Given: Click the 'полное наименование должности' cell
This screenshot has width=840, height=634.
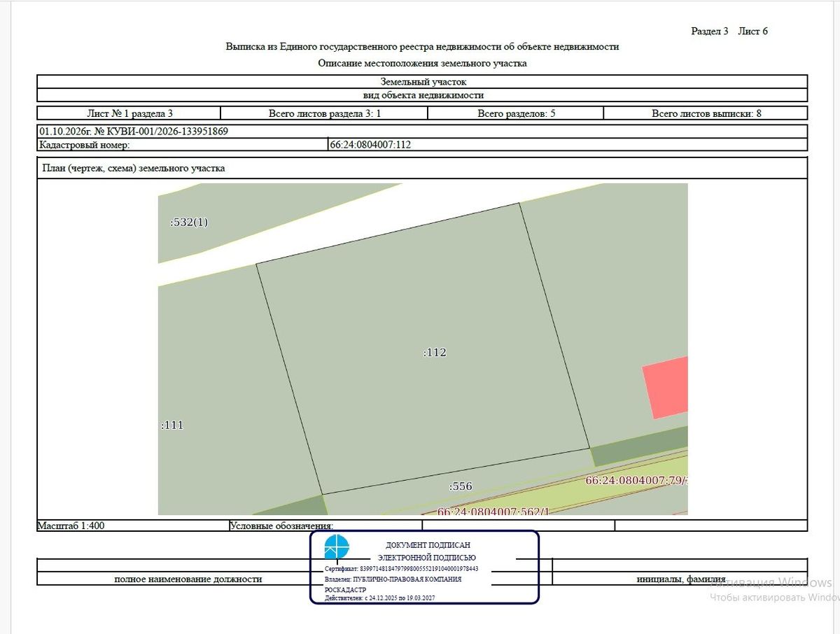Looking at the screenshot, I should click(188, 579).
